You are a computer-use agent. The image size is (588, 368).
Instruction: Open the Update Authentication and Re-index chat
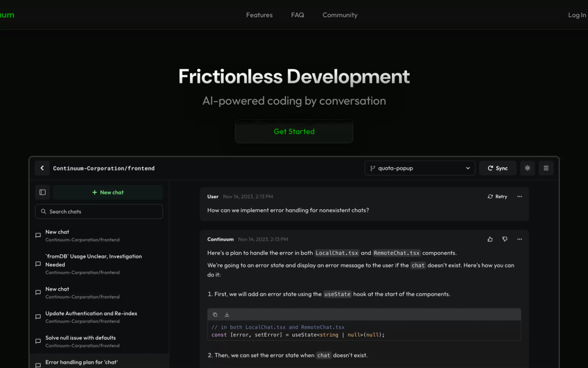(99, 317)
